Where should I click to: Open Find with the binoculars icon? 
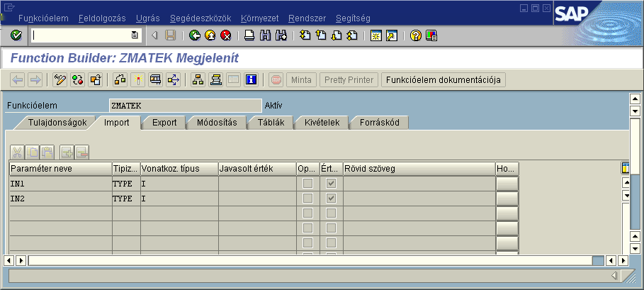265,35
